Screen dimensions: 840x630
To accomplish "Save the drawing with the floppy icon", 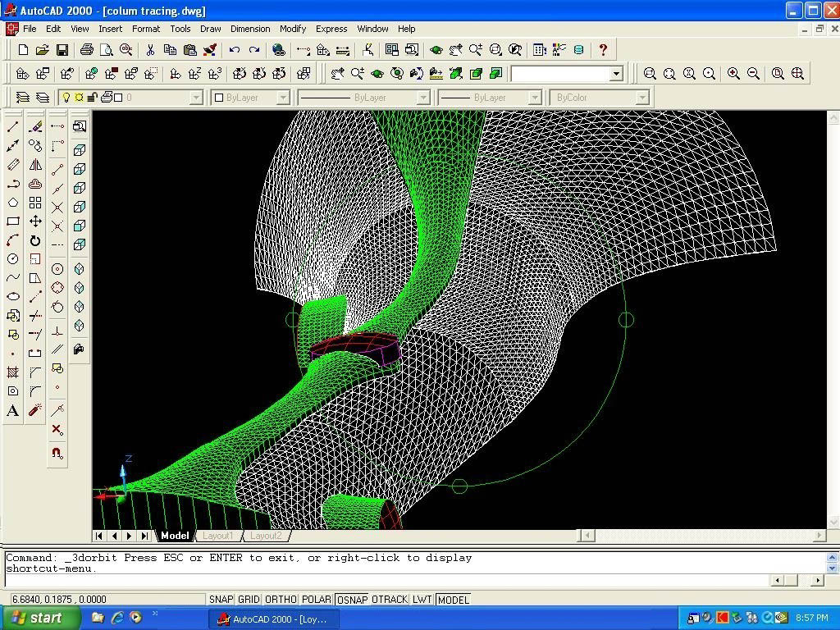I will [x=62, y=50].
